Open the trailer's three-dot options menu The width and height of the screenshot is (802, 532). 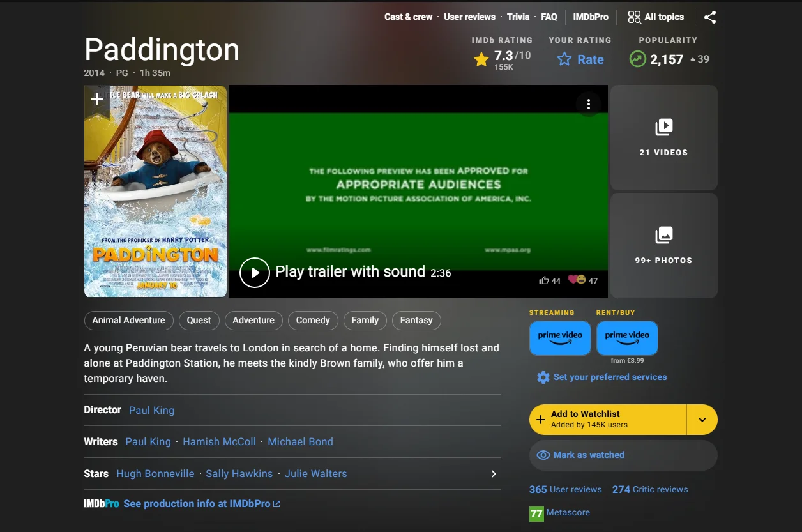point(588,103)
